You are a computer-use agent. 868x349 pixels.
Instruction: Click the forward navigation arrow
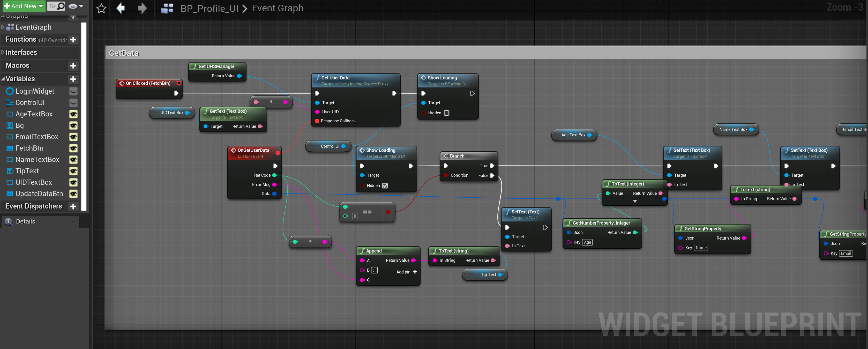(142, 9)
